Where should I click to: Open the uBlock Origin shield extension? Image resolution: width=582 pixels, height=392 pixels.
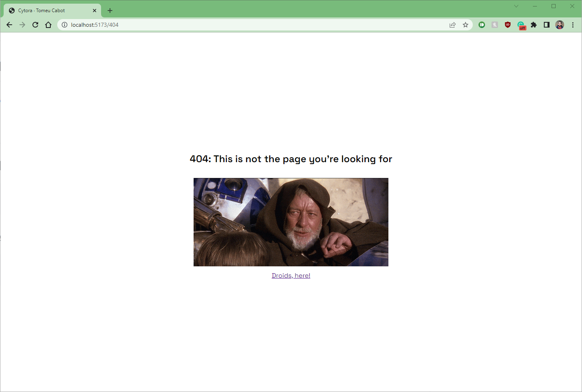pos(508,25)
